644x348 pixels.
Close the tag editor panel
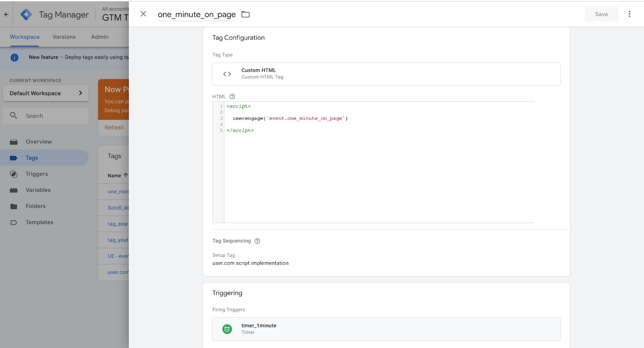coord(143,14)
